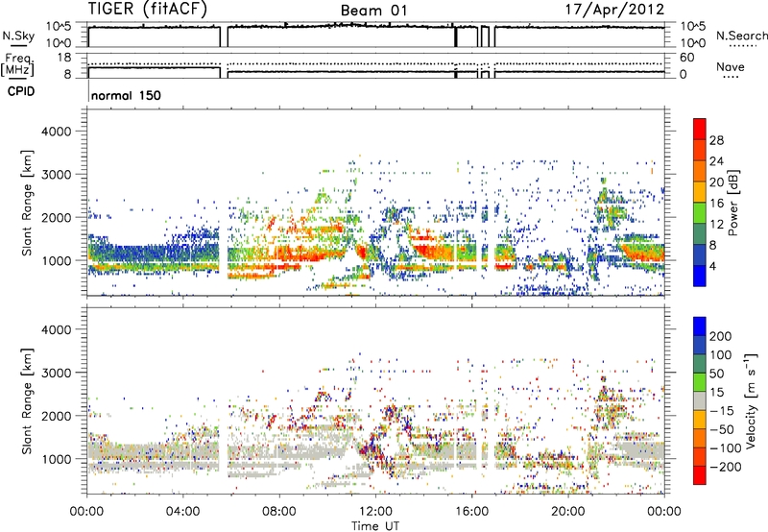This screenshot has height=532, width=768.
Task: Select the '28' label on Power colorbar
Action: (x=716, y=140)
